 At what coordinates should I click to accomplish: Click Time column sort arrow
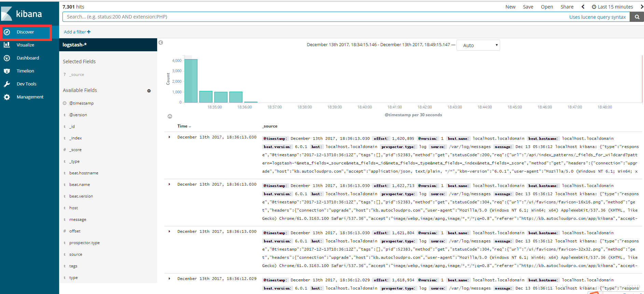point(190,127)
